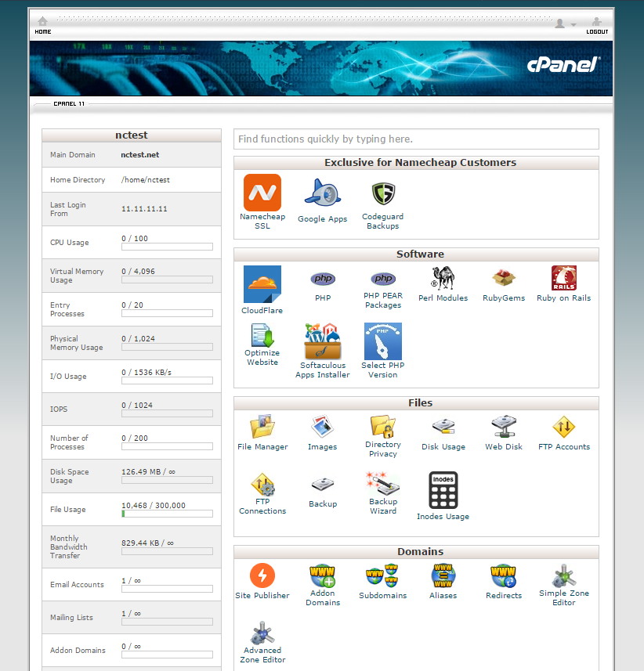Collapse the Software section header
Image resolution: width=644 pixels, height=671 pixels.
coord(416,254)
